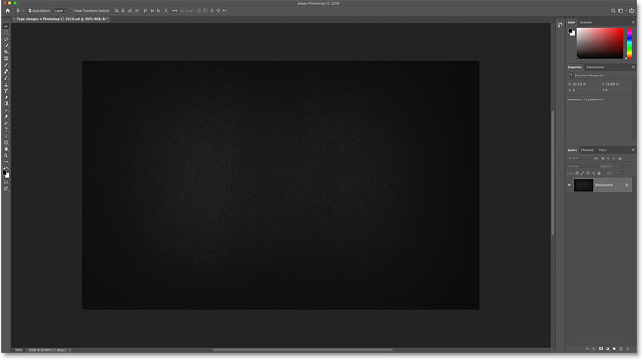Open the Color panel menu
The height and width of the screenshot is (361, 644).
(x=633, y=22)
